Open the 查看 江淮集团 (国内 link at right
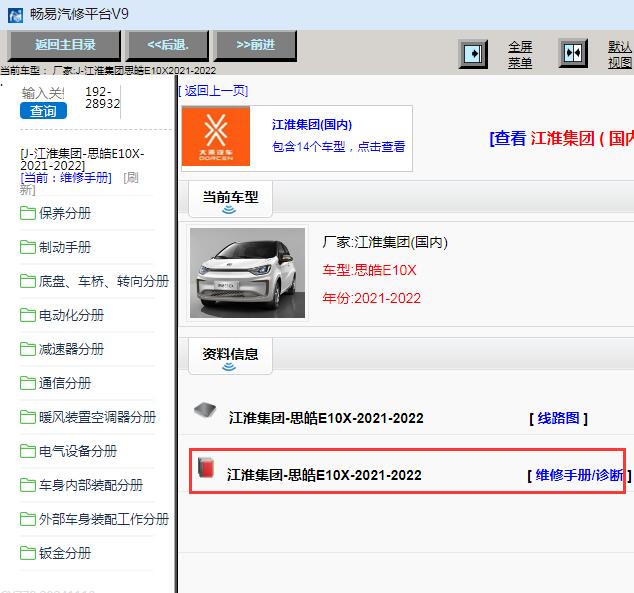634x593 pixels. (x=561, y=139)
